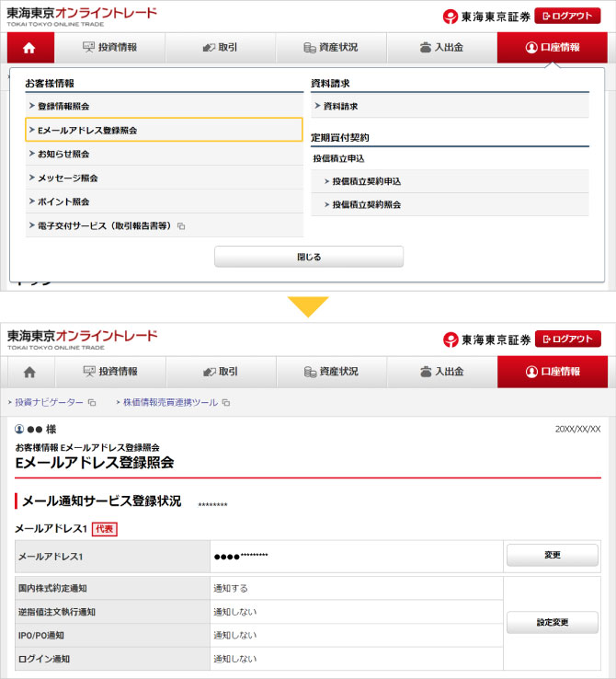Expand the 投信積立契約申込 entry

pos(366,181)
